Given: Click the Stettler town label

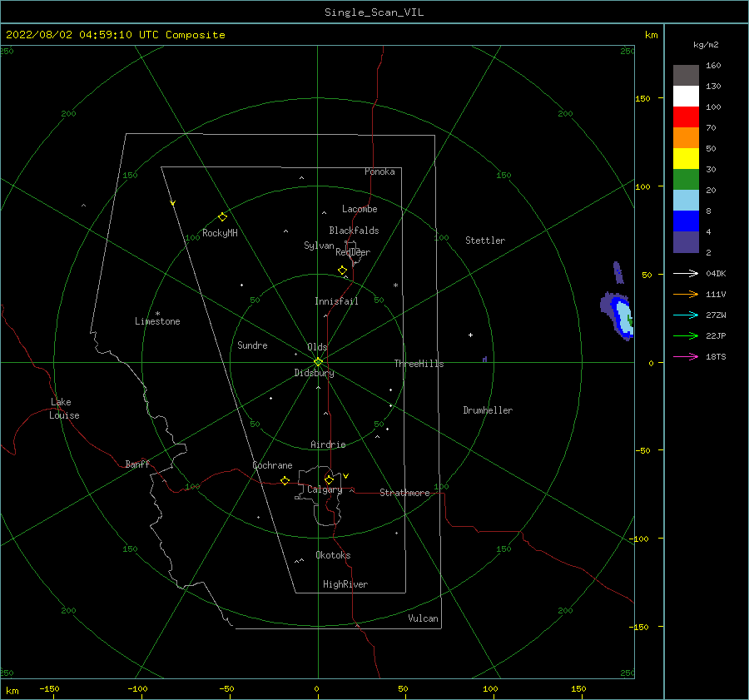Looking at the screenshot, I should (x=485, y=241).
